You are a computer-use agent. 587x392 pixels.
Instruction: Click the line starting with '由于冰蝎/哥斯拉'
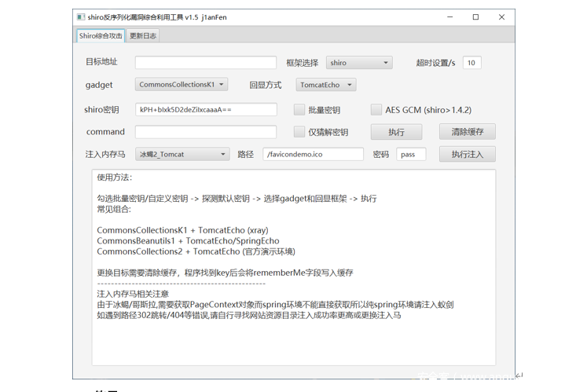(275, 304)
